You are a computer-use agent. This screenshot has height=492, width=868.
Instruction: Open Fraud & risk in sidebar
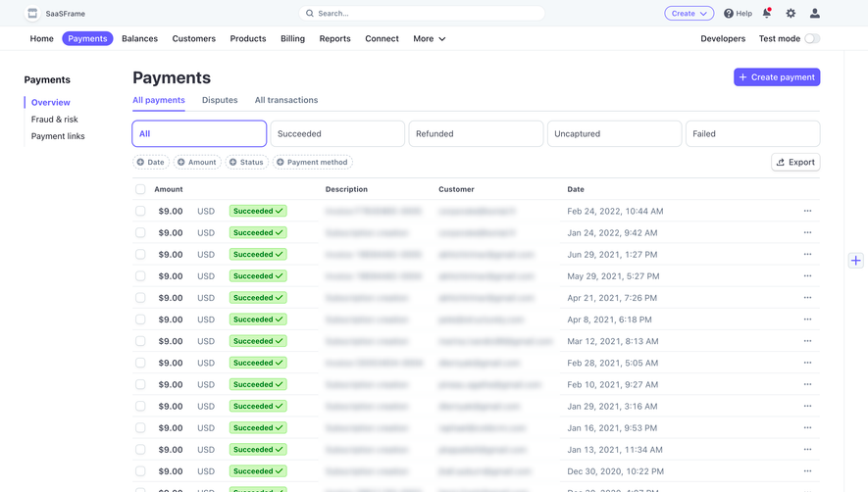(x=54, y=120)
